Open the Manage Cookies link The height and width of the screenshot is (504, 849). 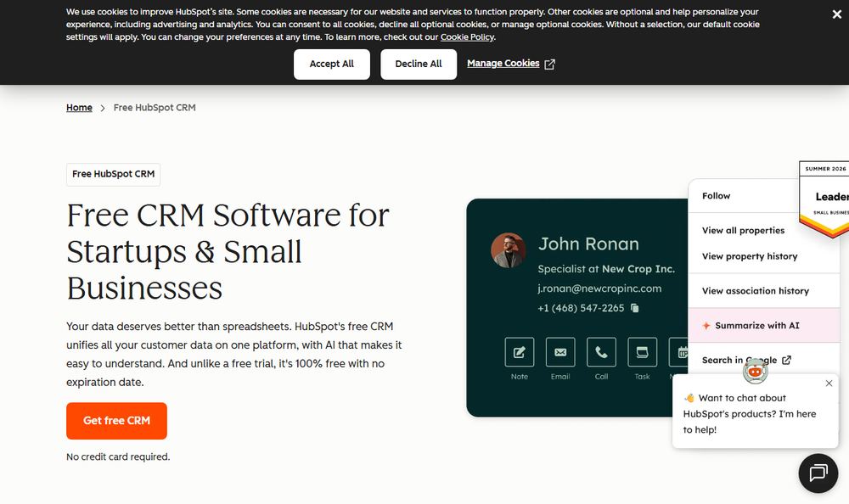pyautogui.click(x=503, y=64)
